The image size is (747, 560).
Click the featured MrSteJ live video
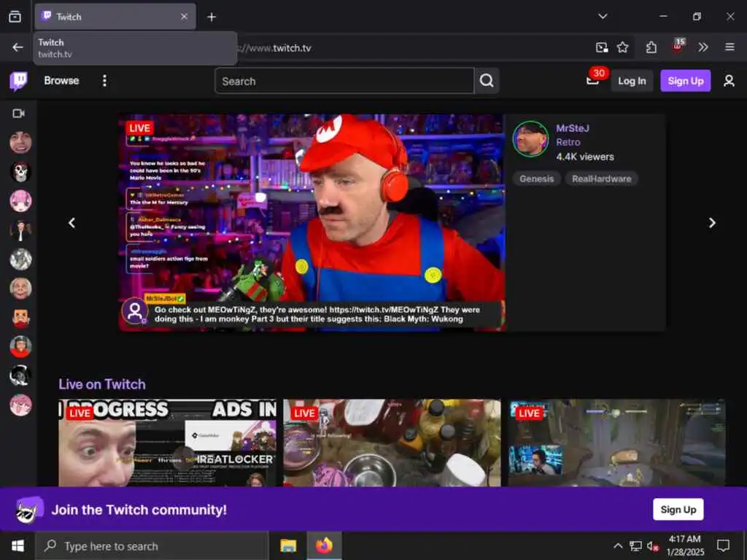pos(312,222)
